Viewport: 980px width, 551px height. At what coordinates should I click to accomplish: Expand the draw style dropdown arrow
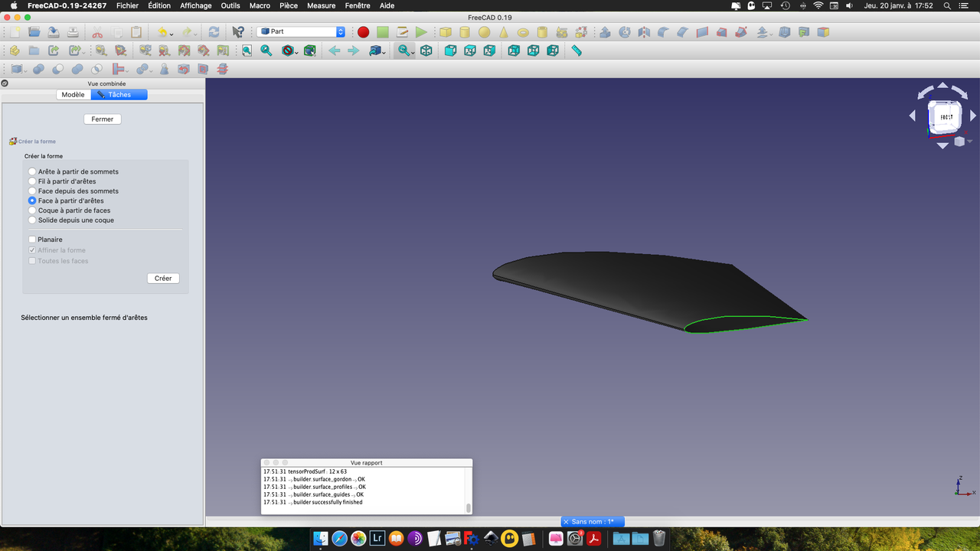coord(296,51)
